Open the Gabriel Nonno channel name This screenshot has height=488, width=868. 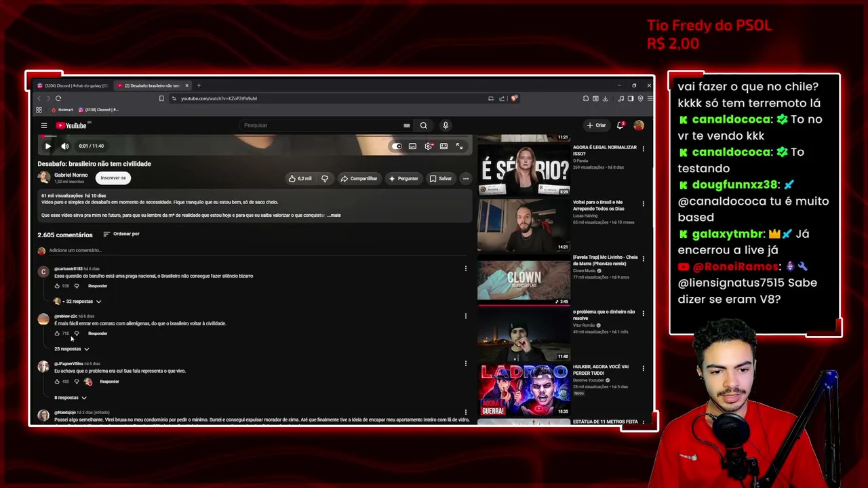pyautogui.click(x=71, y=175)
